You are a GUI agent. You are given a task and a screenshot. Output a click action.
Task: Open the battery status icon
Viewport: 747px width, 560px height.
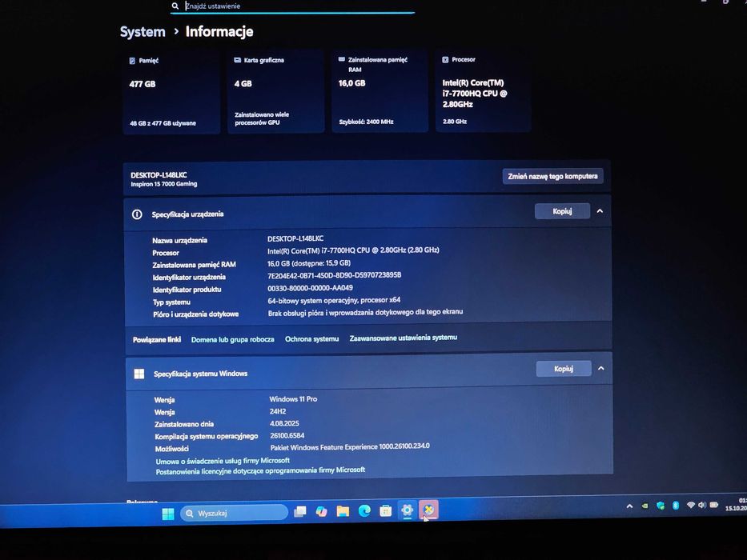point(713,504)
